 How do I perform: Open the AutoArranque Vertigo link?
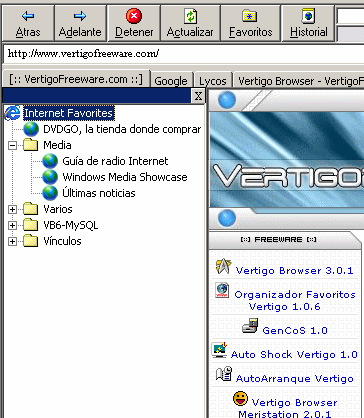tap(295, 378)
